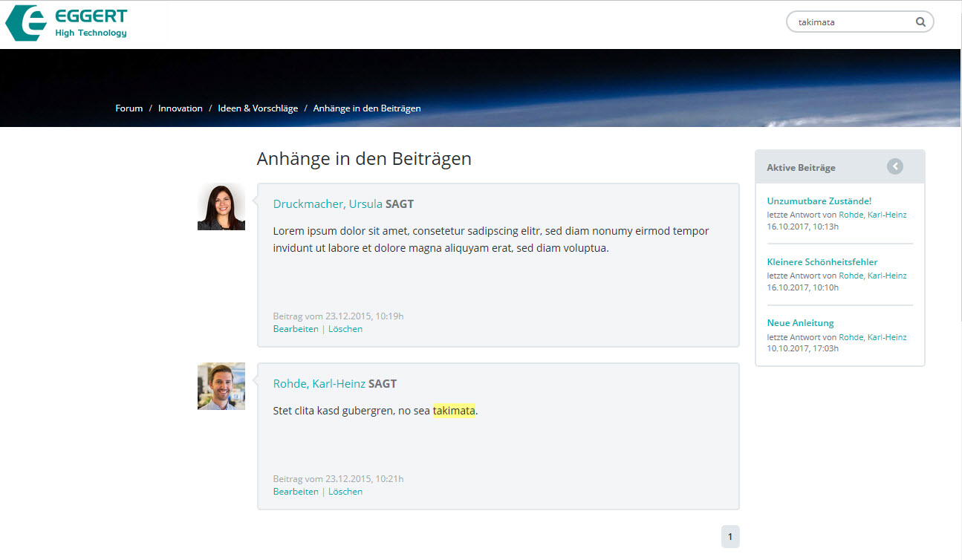Collapse the Aktive Beiträge panel arrow
Image resolution: width=962 pixels, height=560 pixels.
895,167
